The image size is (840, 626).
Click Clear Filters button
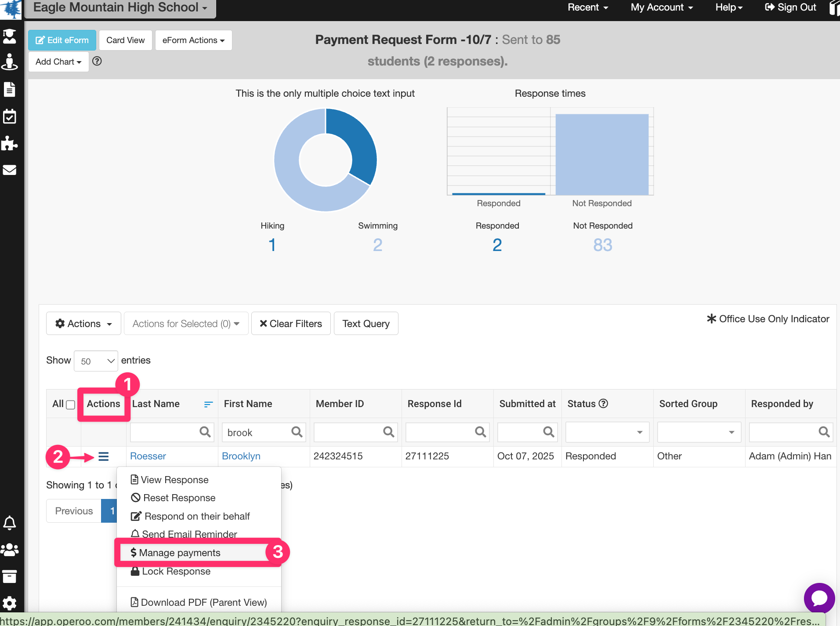pos(291,324)
